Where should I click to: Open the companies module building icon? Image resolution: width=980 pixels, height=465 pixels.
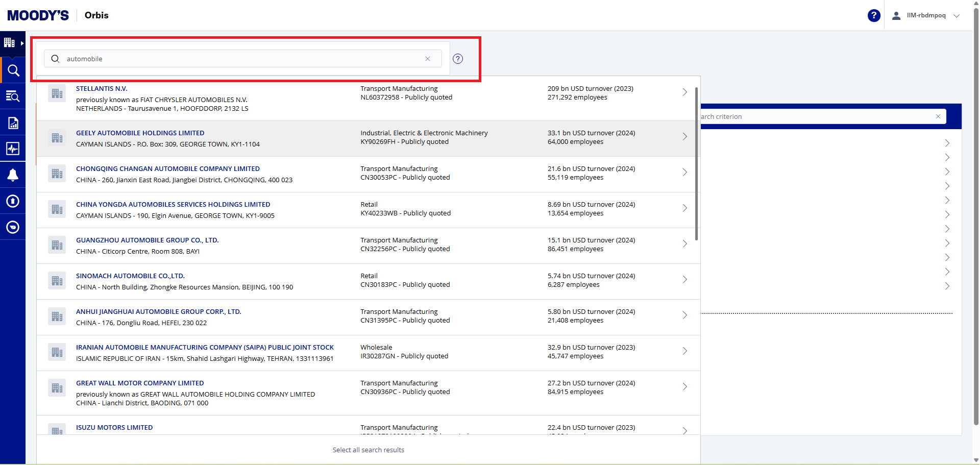(x=10, y=43)
